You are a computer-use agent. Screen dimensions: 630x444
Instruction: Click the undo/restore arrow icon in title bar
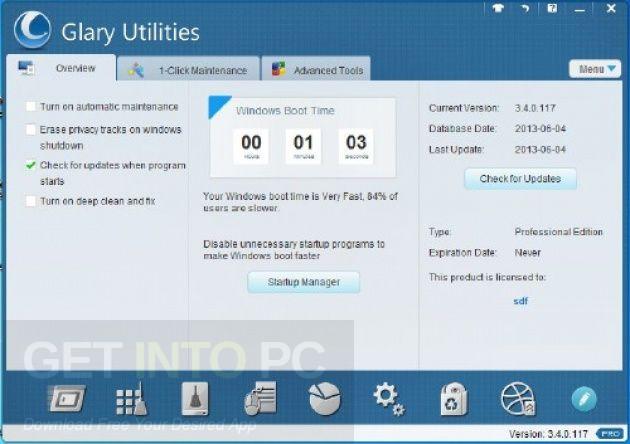coord(525,8)
